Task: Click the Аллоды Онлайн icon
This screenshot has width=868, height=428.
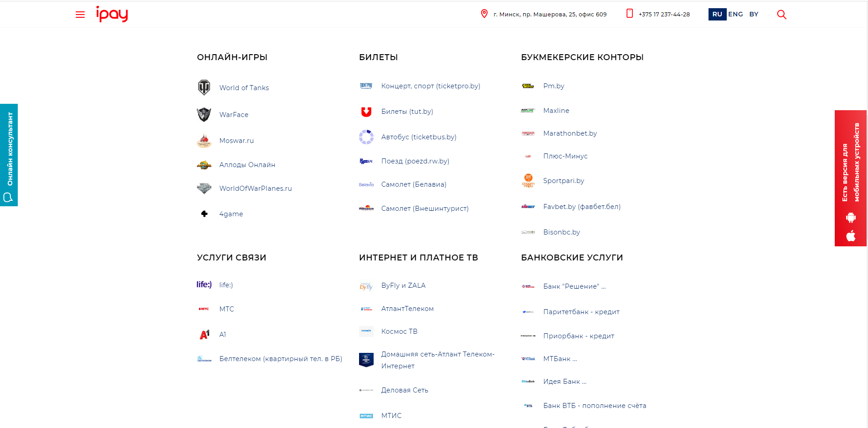Action: [204, 165]
